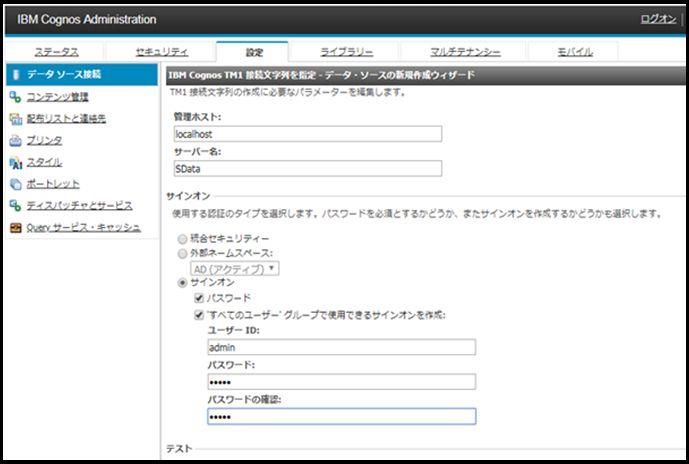Click the コンテンツ管理 sidebar icon

[x=15, y=97]
